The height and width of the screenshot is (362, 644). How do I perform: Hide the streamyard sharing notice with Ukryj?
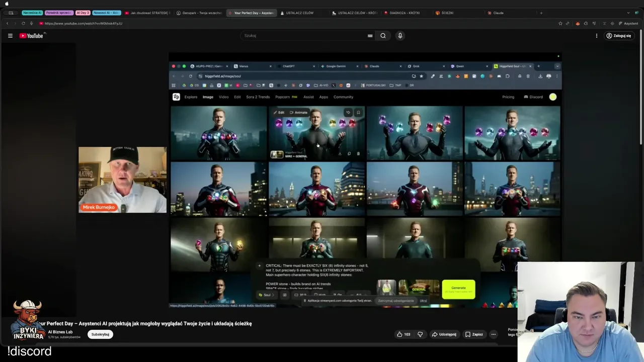(x=423, y=301)
